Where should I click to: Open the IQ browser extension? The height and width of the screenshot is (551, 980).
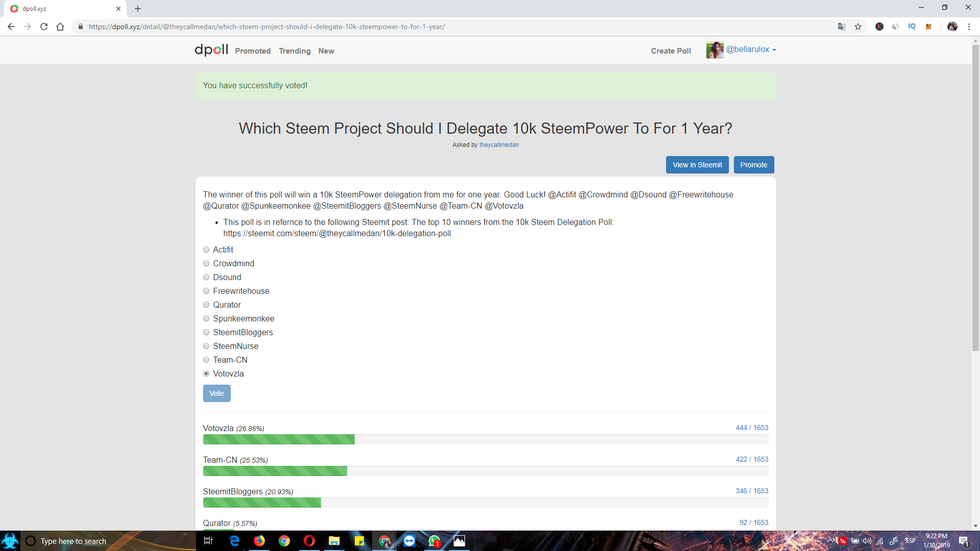(x=912, y=27)
